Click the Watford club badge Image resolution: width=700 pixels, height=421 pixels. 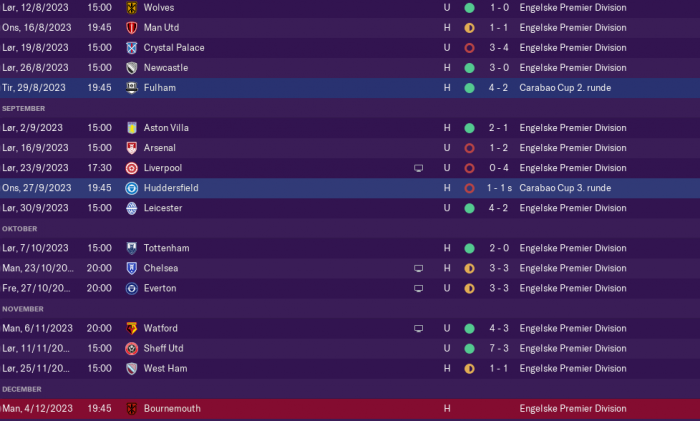[x=131, y=329]
